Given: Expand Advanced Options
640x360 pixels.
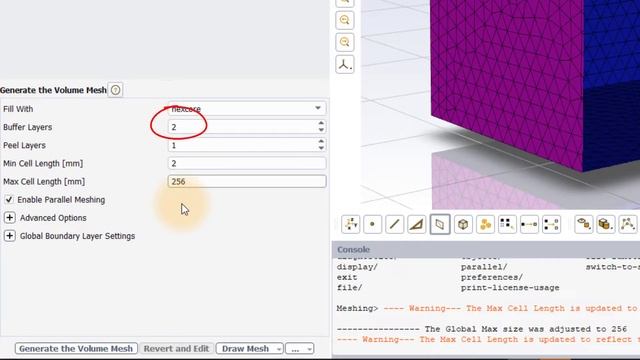Looking at the screenshot, I should coord(9,218).
